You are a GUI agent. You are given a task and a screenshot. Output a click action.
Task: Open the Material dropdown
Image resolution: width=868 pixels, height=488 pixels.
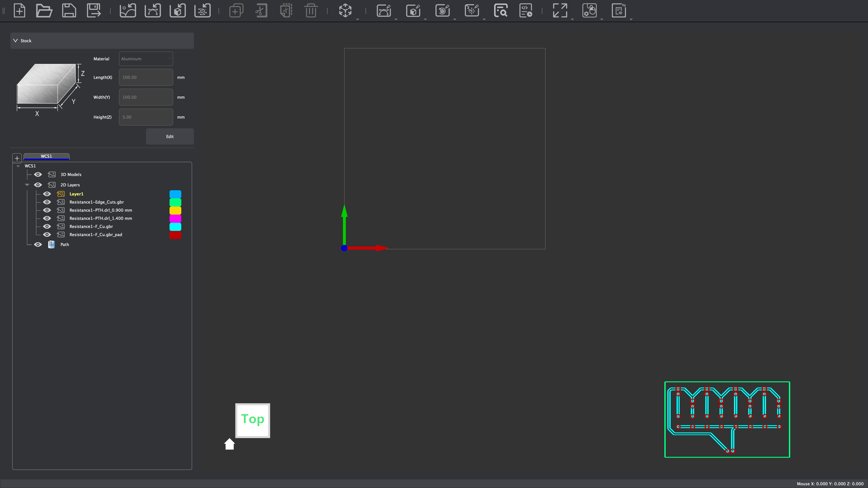click(146, 59)
